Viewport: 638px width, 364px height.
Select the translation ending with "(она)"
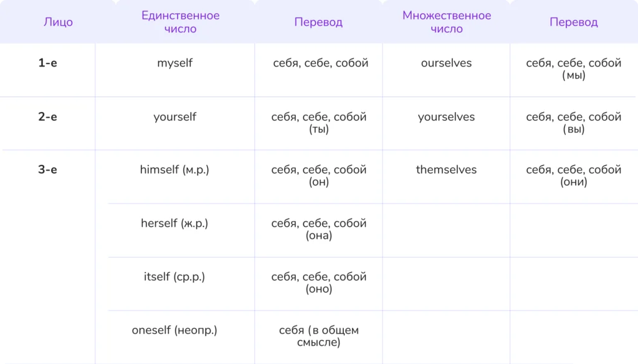(x=318, y=230)
